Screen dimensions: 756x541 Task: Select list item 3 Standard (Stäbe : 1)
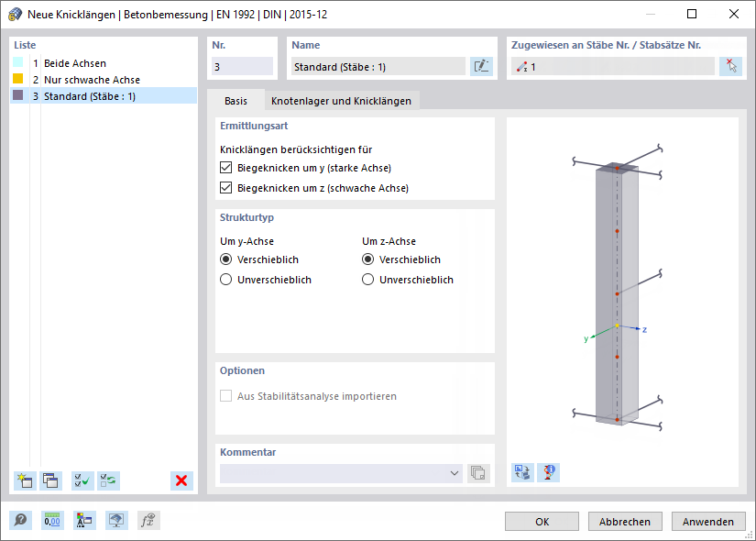tap(104, 96)
